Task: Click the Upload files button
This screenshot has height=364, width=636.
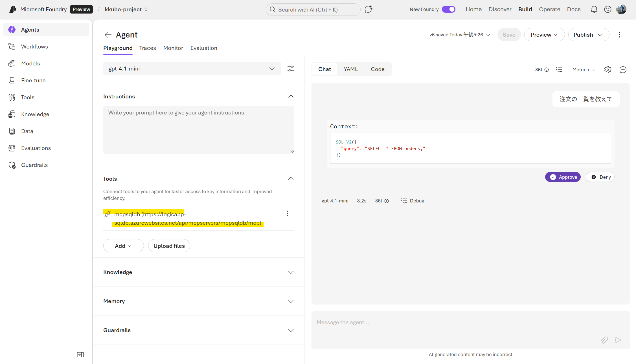Action: [x=169, y=246]
